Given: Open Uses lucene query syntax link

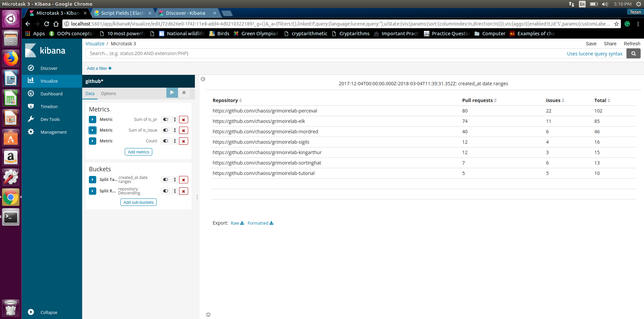Looking at the screenshot, I should [x=595, y=54].
